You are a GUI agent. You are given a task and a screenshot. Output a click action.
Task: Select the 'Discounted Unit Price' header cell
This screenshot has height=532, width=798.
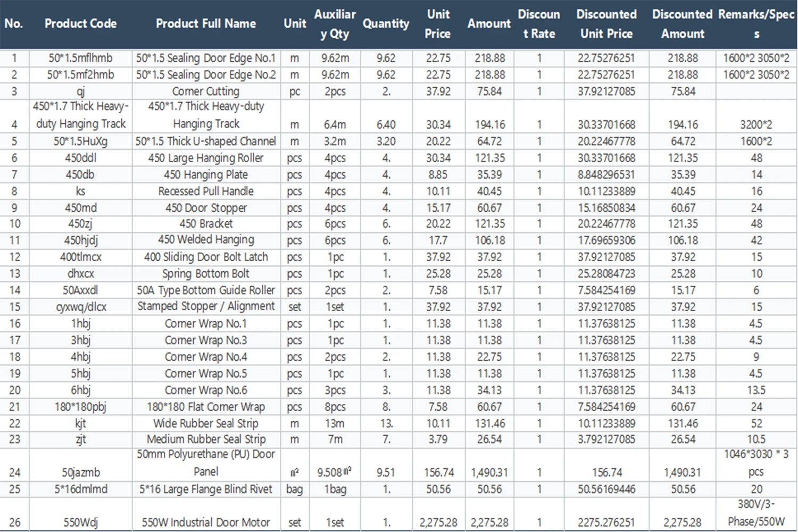tap(606, 24)
